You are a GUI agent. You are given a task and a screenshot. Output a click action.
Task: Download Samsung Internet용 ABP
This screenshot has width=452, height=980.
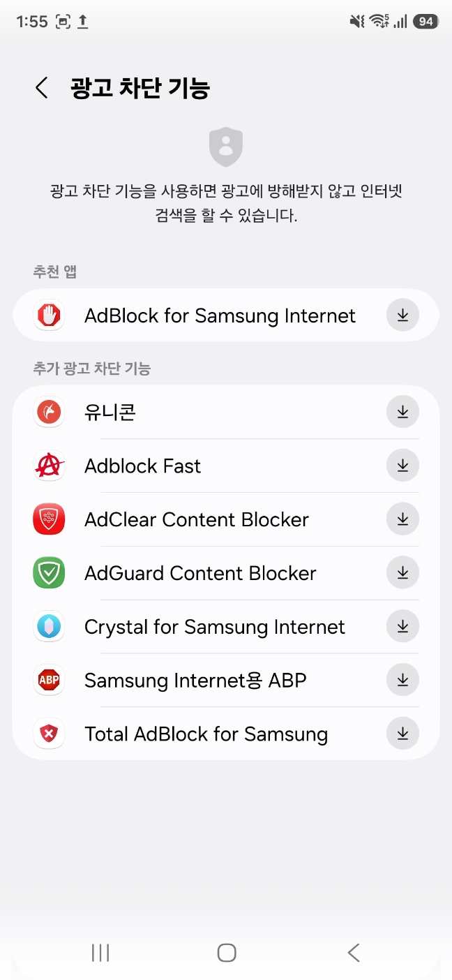402,680
